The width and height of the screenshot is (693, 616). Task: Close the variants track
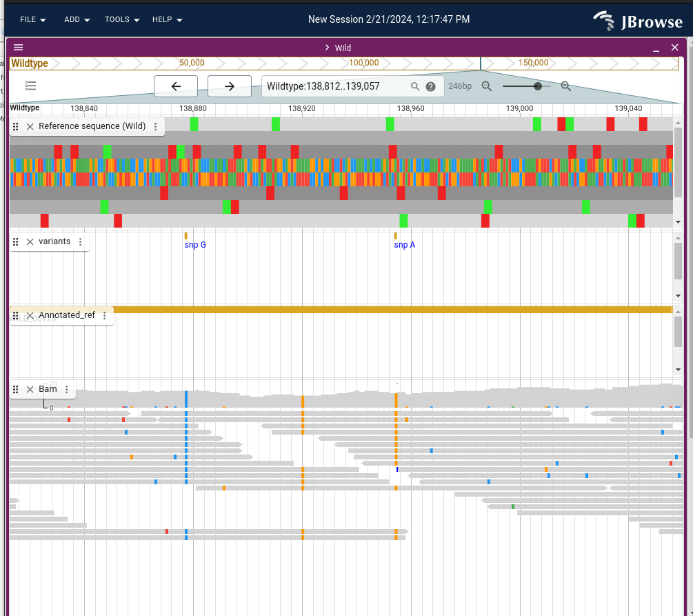[30, 242]
